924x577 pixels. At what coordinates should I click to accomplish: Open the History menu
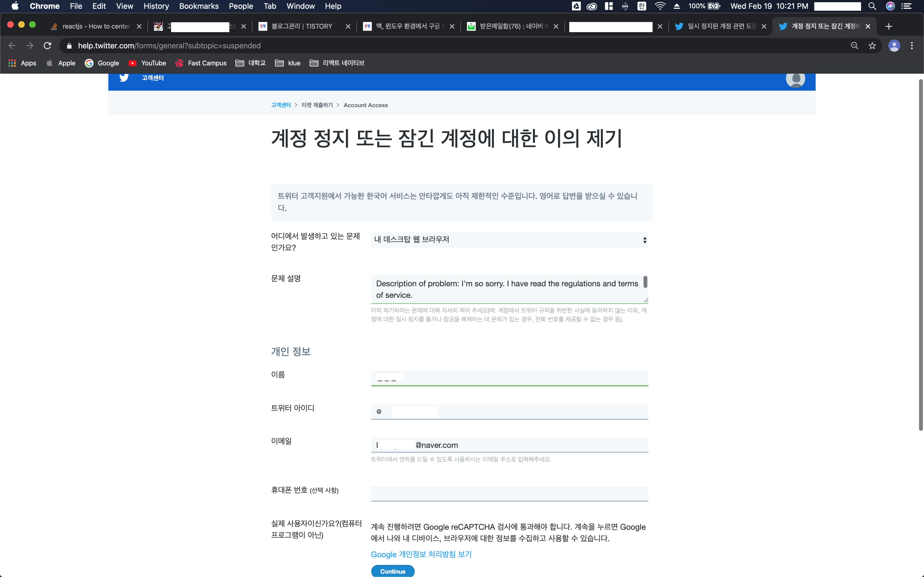click(156, 6)
